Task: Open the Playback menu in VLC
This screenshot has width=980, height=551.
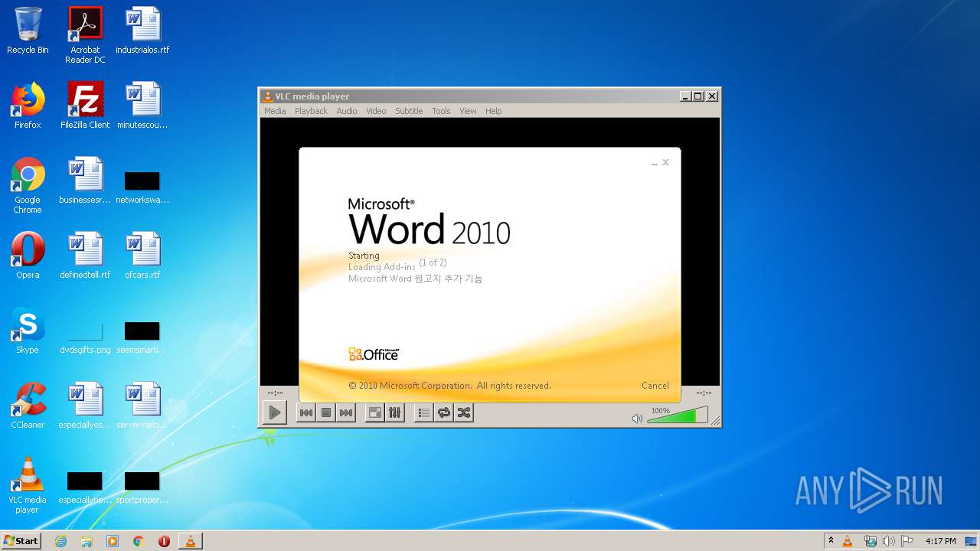Action: click(311, 111)
